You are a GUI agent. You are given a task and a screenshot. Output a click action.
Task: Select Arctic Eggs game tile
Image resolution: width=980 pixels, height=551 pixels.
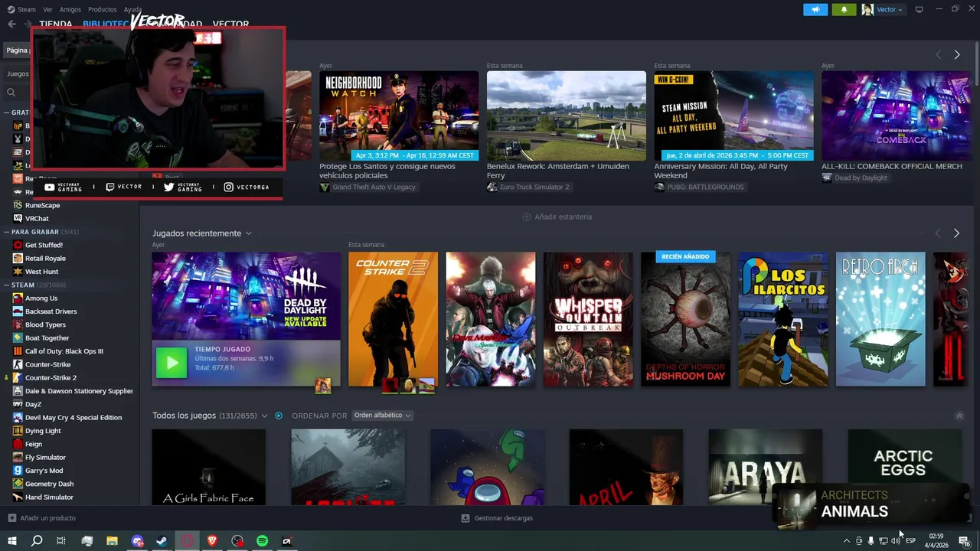(904, 467)
